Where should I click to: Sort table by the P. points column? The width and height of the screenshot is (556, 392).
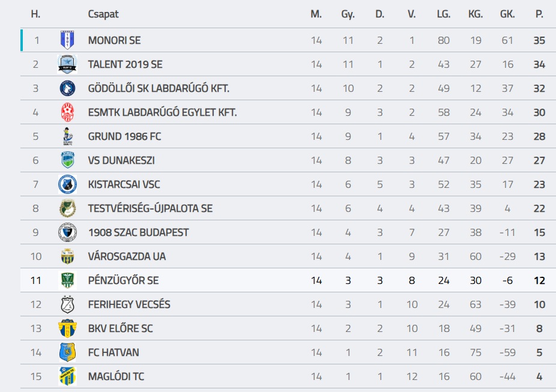539,14
